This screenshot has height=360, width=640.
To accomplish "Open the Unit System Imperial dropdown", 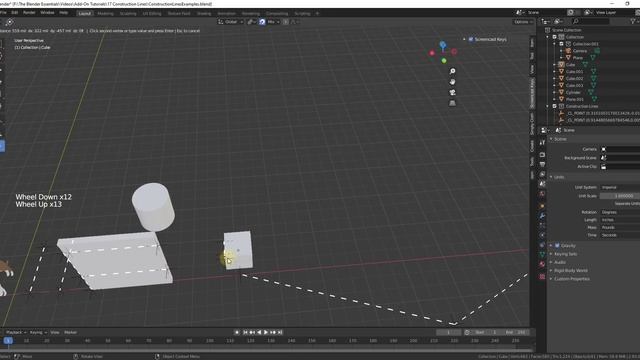I will click(x=620, y=187).
